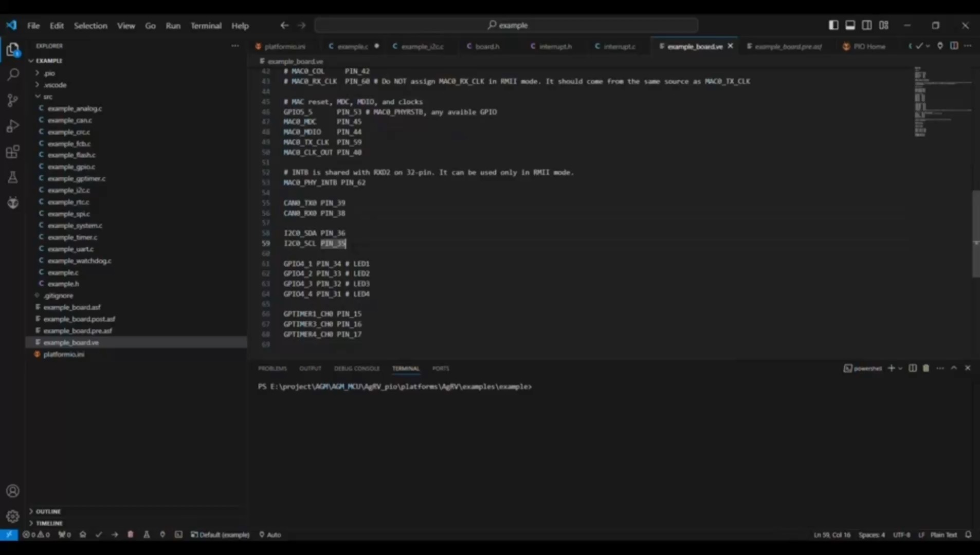Open example_uart.c file in explorer
The width and height of the screenshot is (980, 555).
click(70, 249)
